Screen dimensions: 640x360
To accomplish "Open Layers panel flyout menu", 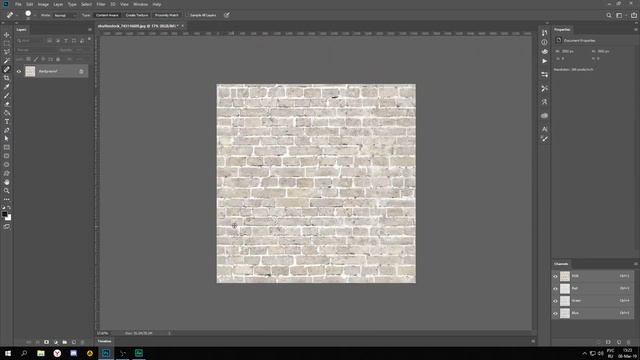I will pos(89,29).
